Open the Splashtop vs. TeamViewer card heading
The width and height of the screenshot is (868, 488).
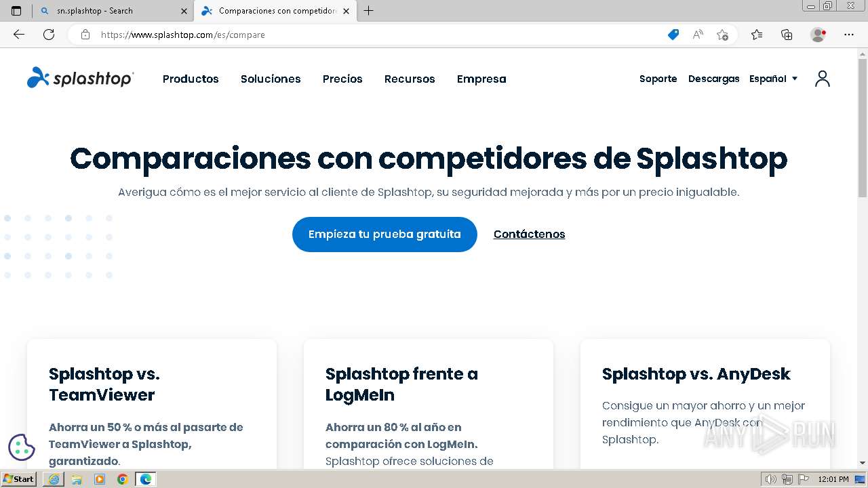coord(104,384)
